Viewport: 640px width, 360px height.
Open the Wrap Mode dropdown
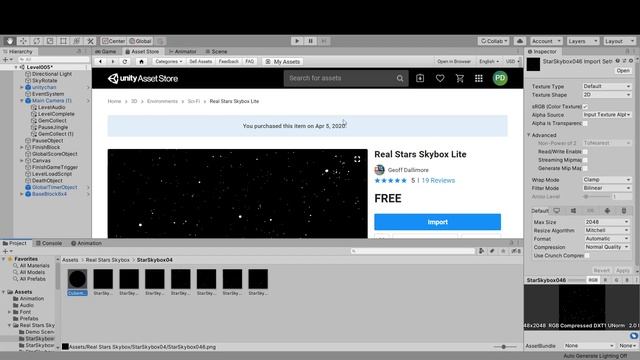tap(607, 180)
